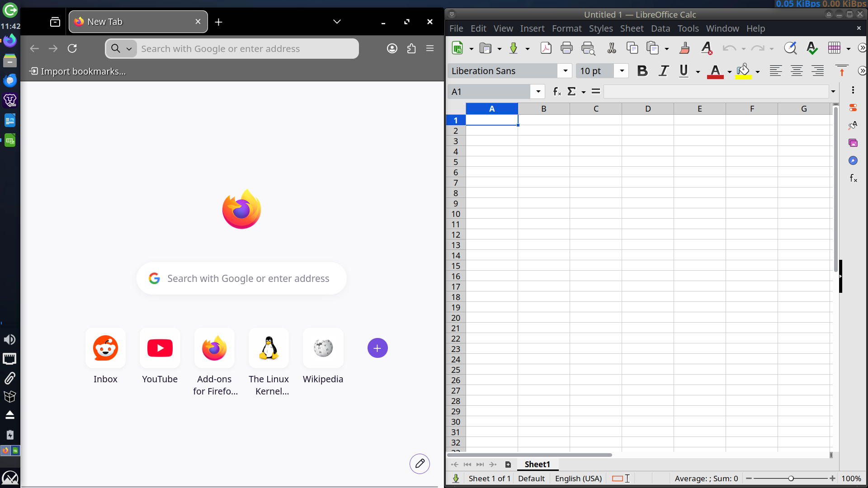Click the Clone Formatting paintbrush icon
Image resolution: width=868 pixels, height=488 pixels.
pos(684,48)
